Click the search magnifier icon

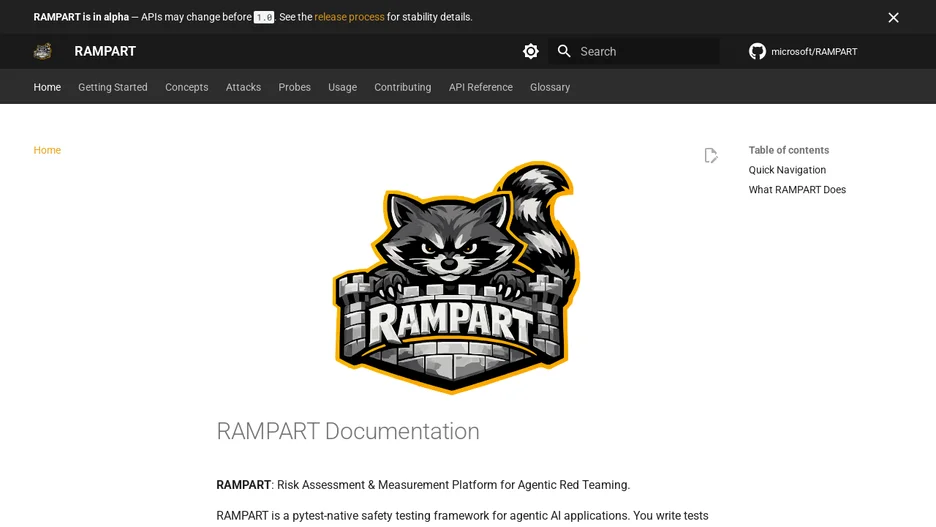coord(564,51)
